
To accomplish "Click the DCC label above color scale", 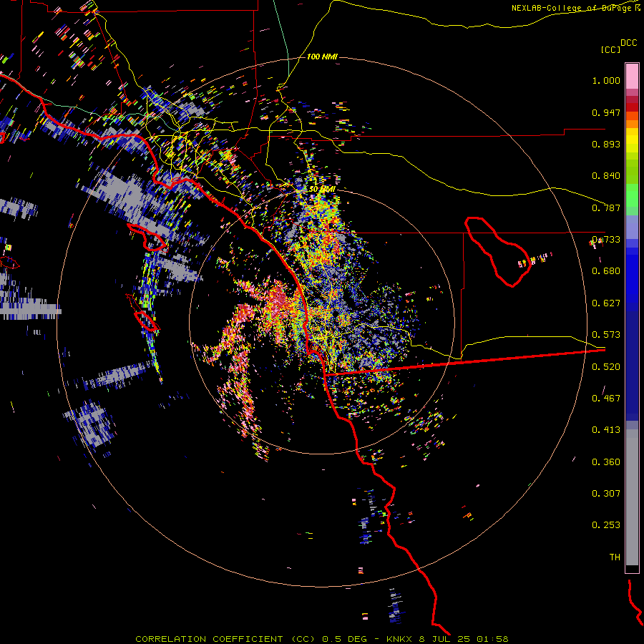I will 628,43.
